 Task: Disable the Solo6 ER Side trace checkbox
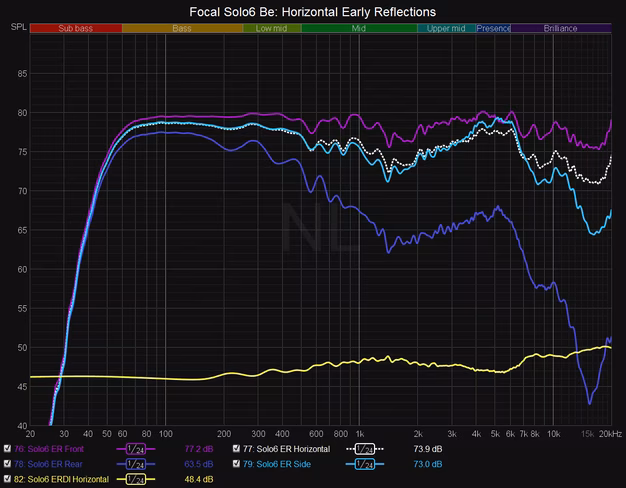coord(236,464)
